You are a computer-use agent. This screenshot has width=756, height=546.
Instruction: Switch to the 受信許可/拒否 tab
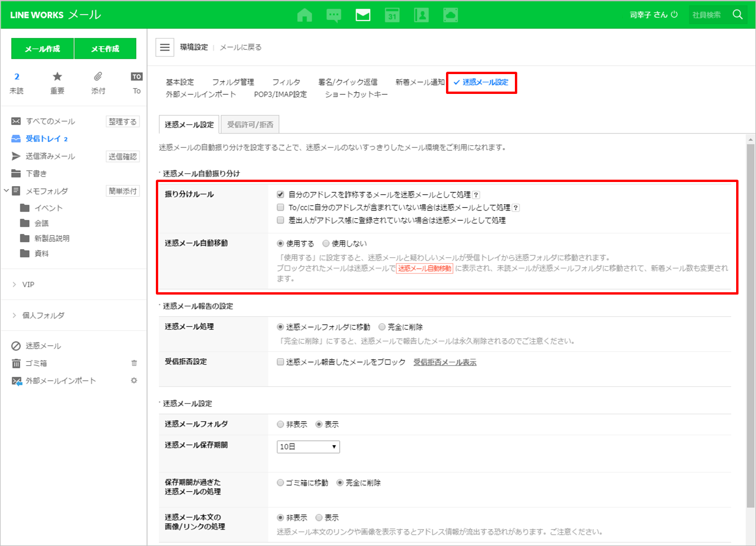(x=250, y=125)
